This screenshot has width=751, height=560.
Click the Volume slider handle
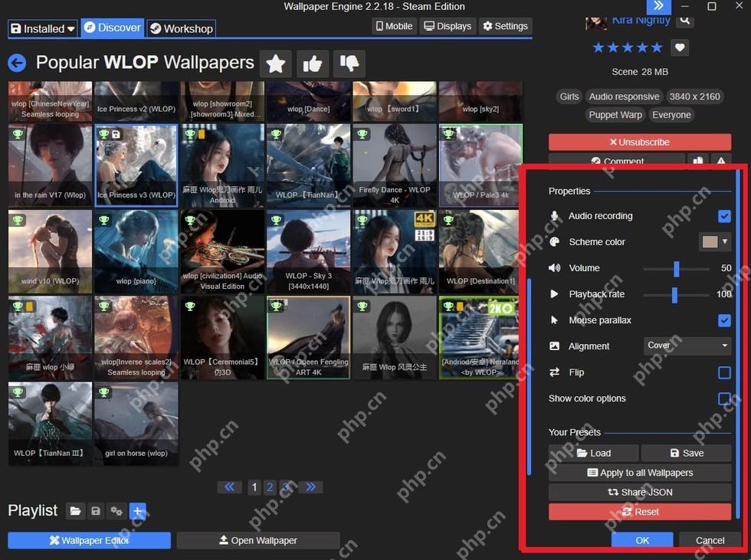[676, 269]
